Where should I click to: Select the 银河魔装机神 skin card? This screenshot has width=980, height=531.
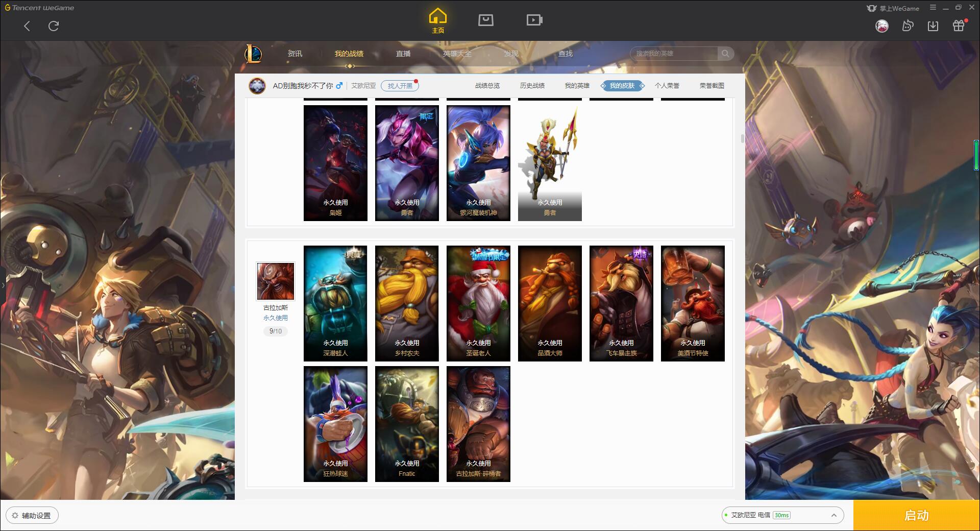point(478,163)
